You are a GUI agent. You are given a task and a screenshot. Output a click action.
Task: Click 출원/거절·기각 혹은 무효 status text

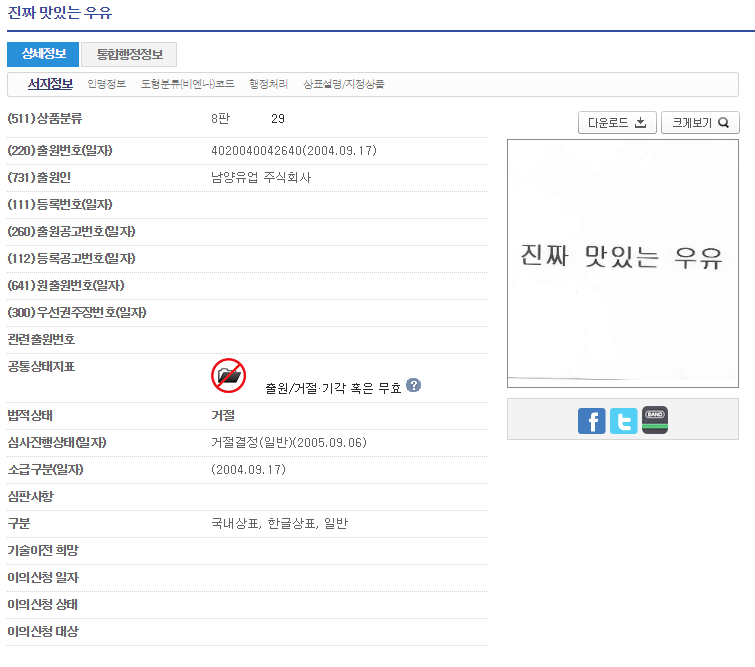click(333, 388)
